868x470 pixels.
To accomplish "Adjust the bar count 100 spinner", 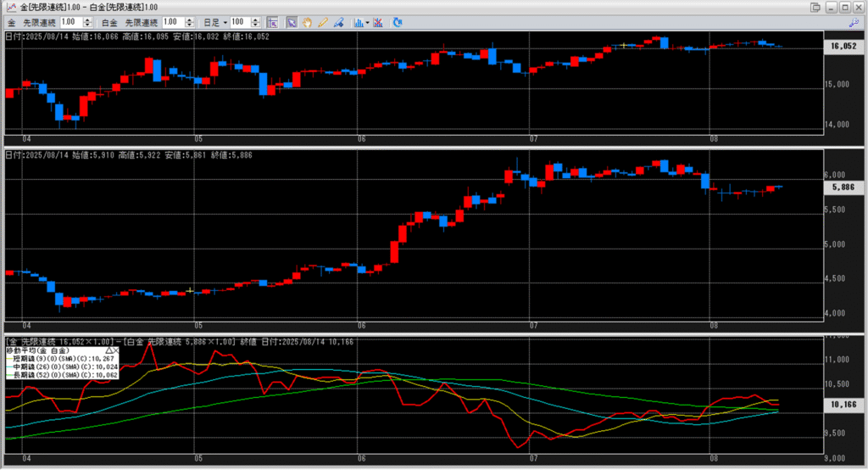I will coord(258,21).
